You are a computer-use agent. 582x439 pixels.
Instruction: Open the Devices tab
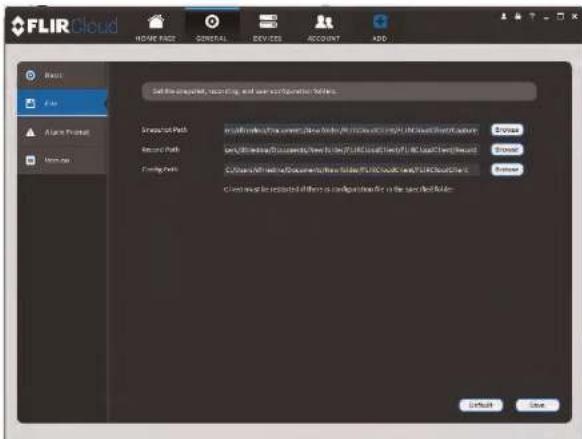pyautogui.click(x=268, y=27)
